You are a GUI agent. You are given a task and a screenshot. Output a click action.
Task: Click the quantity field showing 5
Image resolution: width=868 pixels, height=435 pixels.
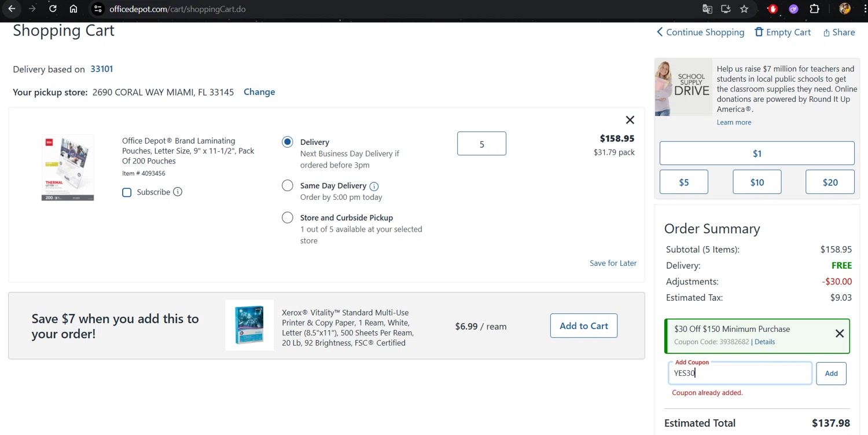point(481,144)
